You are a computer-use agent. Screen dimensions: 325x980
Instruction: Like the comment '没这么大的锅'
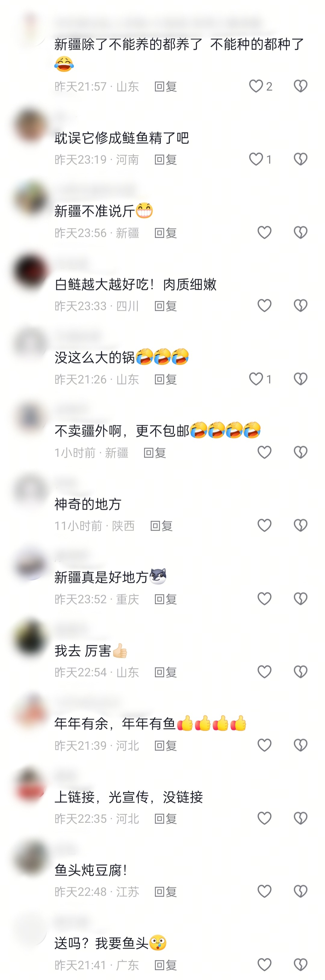click(256, 379)
